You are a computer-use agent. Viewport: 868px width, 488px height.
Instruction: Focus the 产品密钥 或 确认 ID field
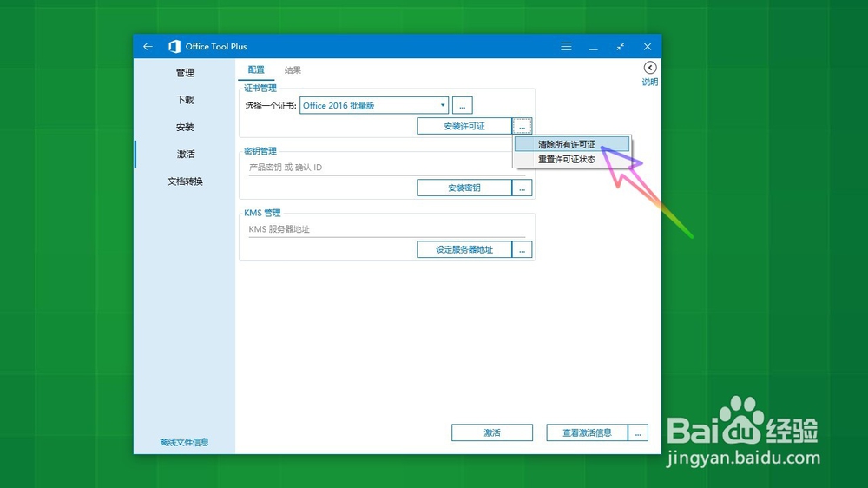point(386,168)
